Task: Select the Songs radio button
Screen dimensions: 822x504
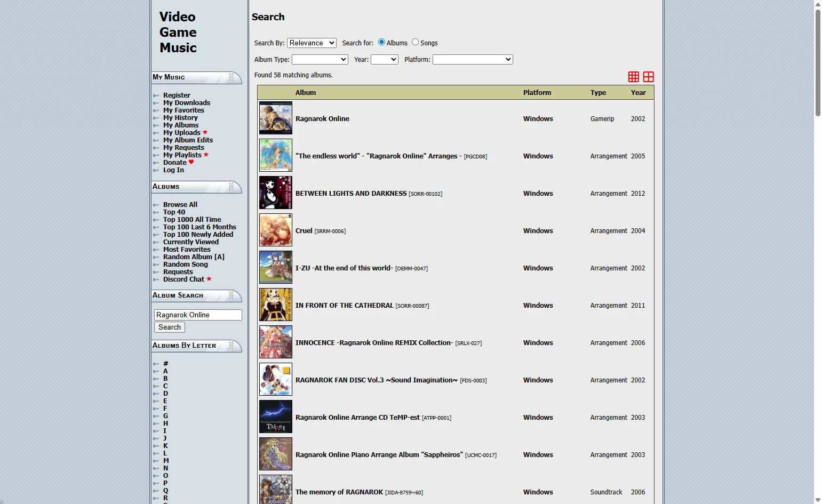Action: (415, 42)
